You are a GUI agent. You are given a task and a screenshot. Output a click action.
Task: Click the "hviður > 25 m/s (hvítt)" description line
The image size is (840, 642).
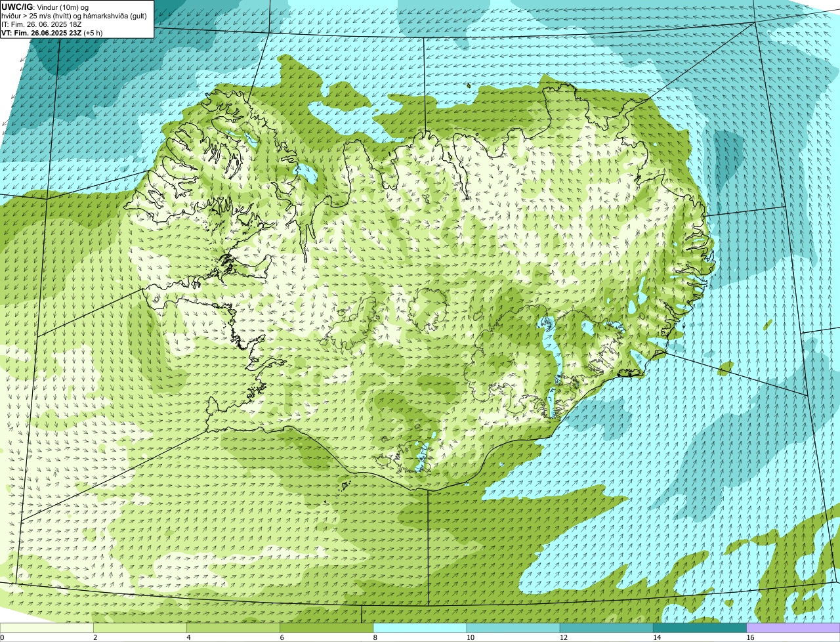pos(75,16)
